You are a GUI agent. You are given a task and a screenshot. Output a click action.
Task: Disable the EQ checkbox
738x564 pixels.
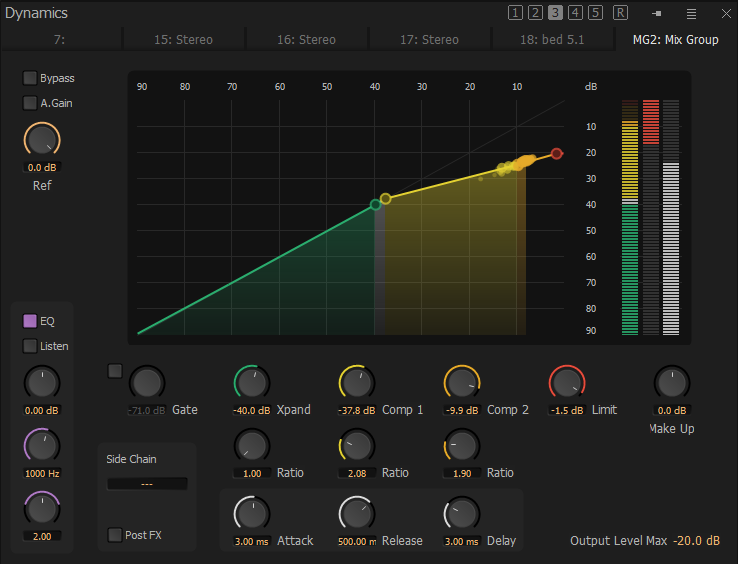click(30, 321)
